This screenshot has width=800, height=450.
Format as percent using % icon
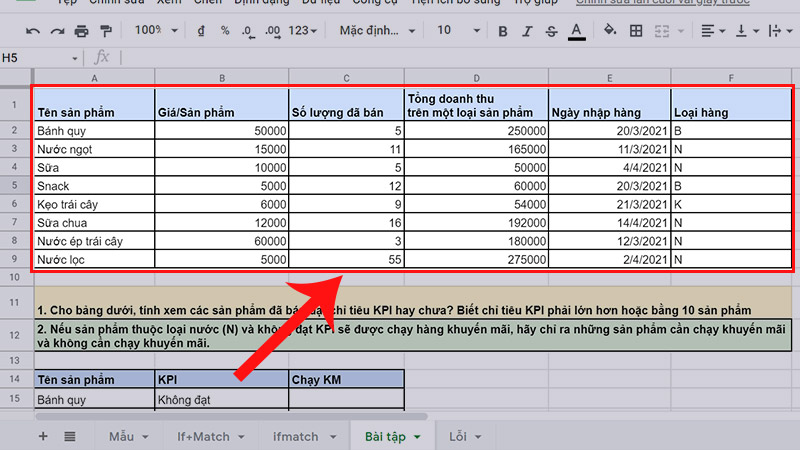[x=225, y=32]
